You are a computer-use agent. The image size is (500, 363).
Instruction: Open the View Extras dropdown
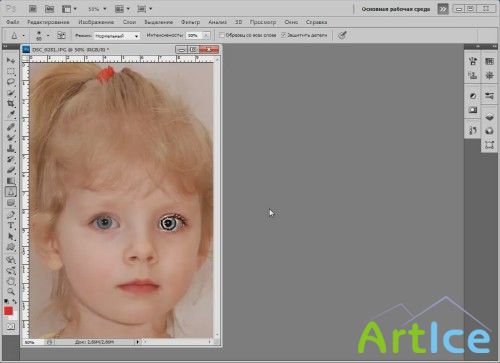[x=69, y=9]
